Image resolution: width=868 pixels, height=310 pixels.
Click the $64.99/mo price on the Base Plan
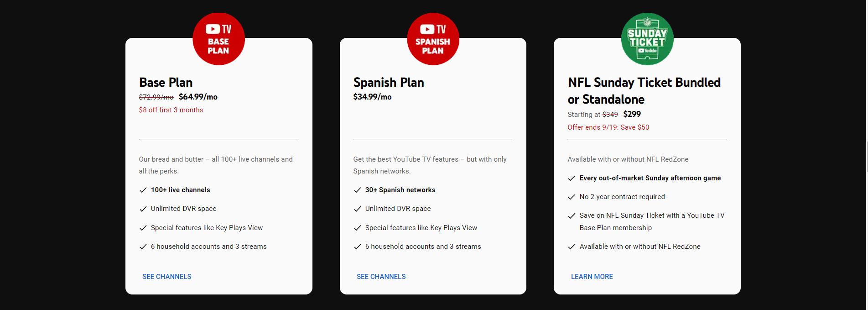(198, 97)
